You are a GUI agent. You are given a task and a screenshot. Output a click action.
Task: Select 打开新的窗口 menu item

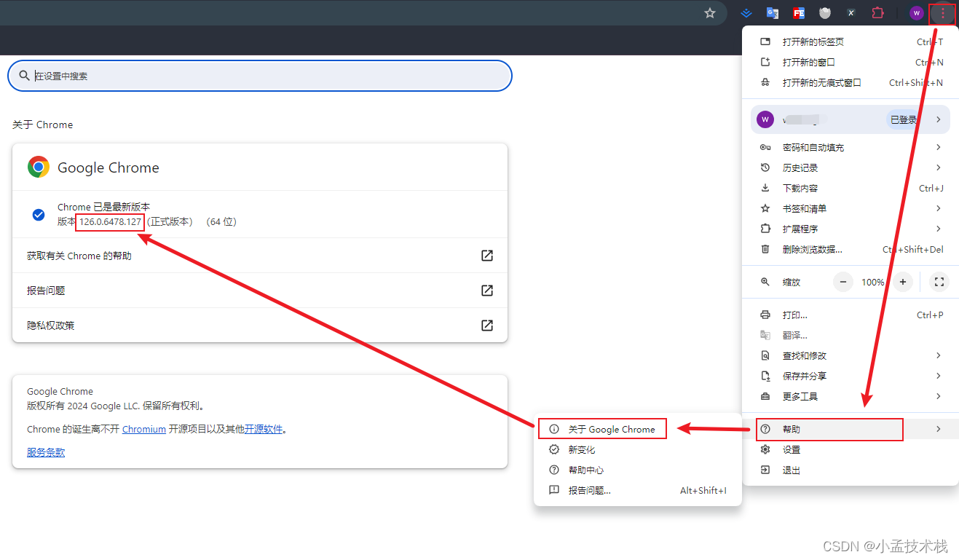[851, 63]
